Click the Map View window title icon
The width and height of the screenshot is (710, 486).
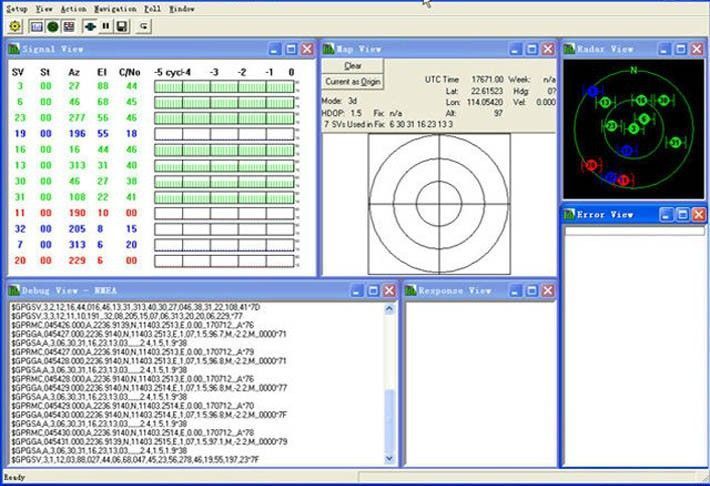point(329,48)
